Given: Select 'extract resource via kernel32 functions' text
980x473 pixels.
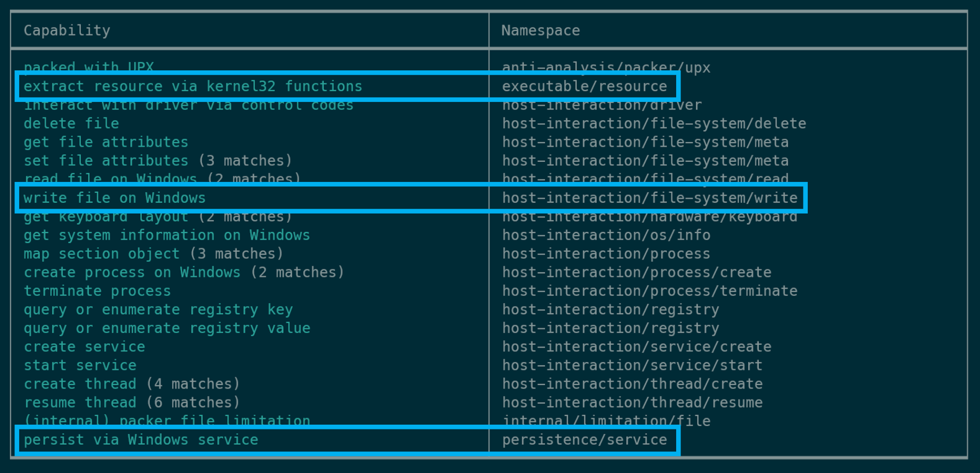Looking at the screenshot, I should [x=193, y=86].
